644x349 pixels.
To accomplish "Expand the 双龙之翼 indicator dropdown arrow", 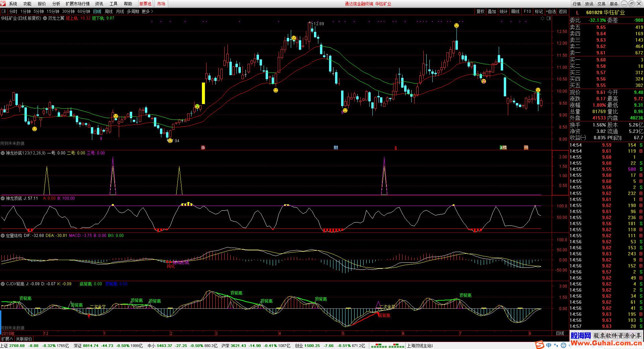I will coord(45,18).
